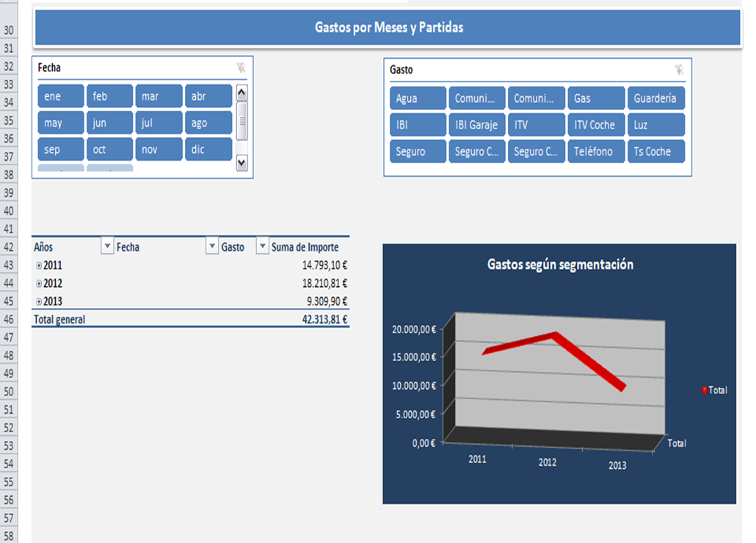Expand the 2011 year row
This screenshot has height=543, width=756.
tap(39, 265)
